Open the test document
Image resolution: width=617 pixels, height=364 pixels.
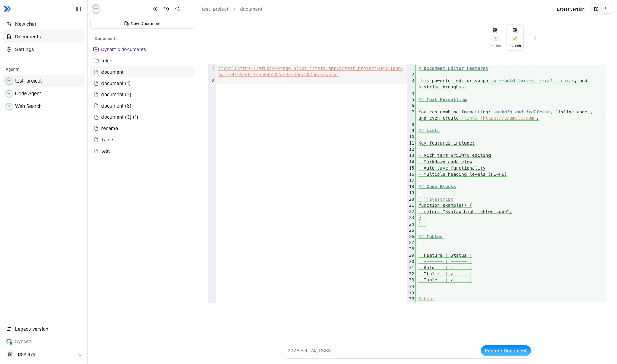142,151
